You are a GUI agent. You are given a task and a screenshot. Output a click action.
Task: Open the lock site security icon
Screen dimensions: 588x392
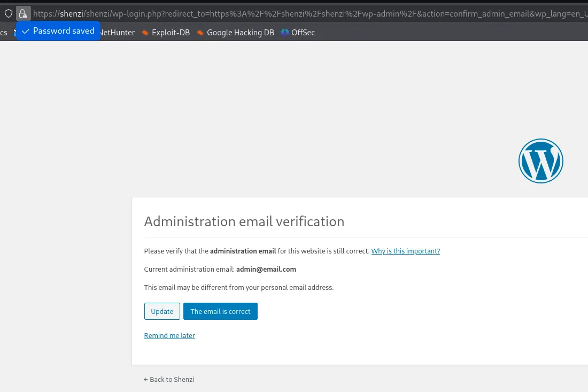tap(23, 14)
